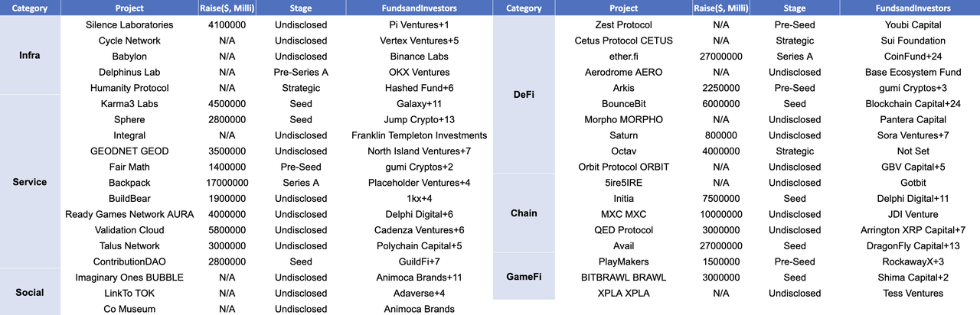Click the Chain category cell

[x=524, y=213]
